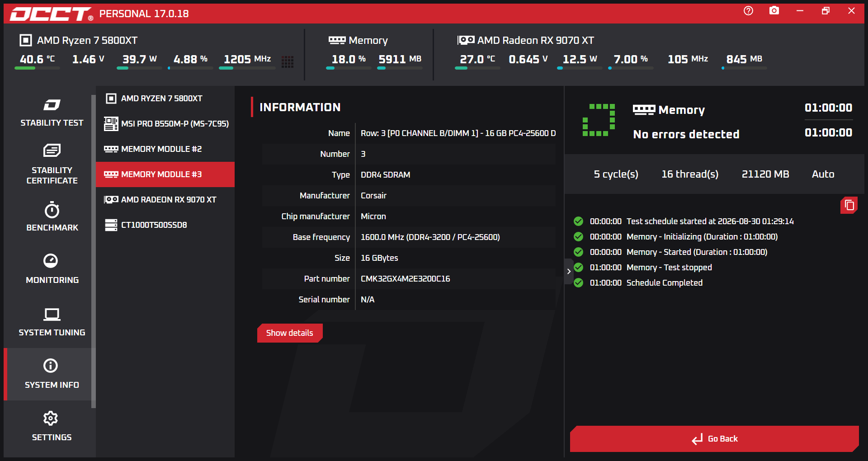This screenshot has height=461, width=868.
Task: Click the Show details button
Action: [290, 333]
